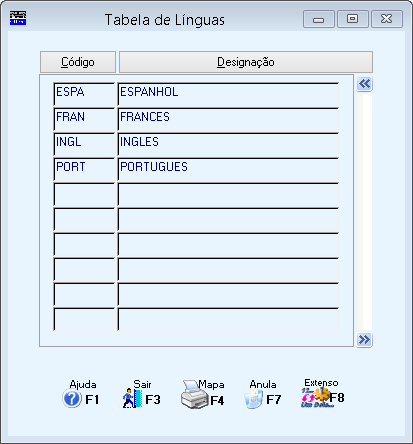Viewport: 413px width, 444px height.
Task: Select the ESPANHOL designation field
Action: pos(228,94)
